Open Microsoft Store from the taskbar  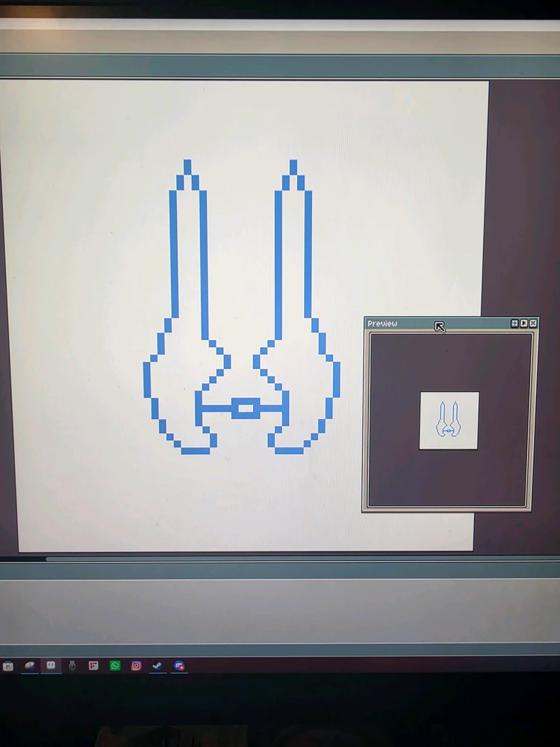tap(8, 666)
